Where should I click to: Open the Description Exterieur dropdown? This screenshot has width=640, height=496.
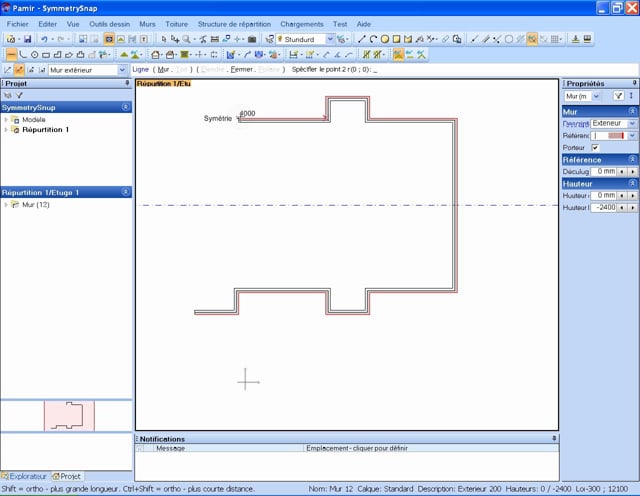point(632,123)
